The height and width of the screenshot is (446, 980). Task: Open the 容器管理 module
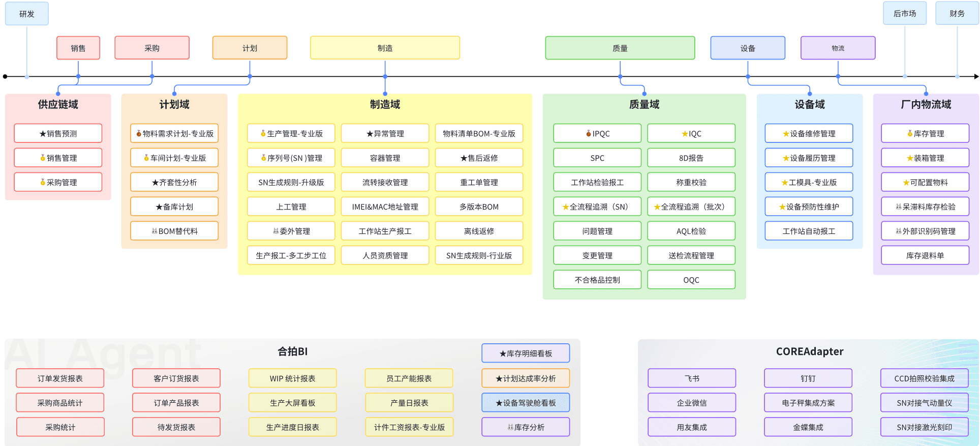point(385,158)
